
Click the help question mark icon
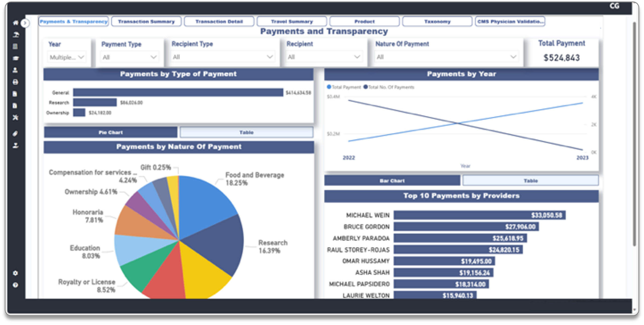click(x=16, y=285)
